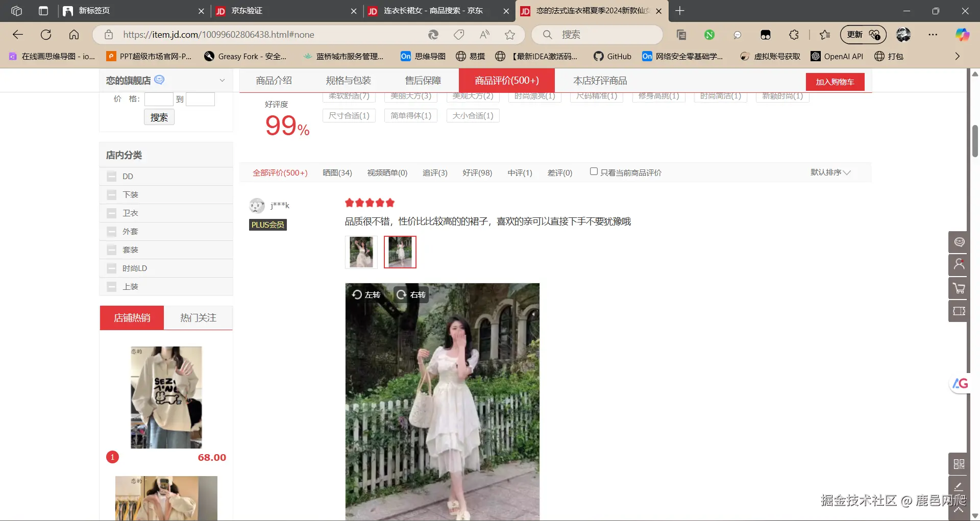This screenshot has width=980, height=521.
Task: Contact store via chat icon beside 恋的旗舰店
Action: [x=159, y=80]
